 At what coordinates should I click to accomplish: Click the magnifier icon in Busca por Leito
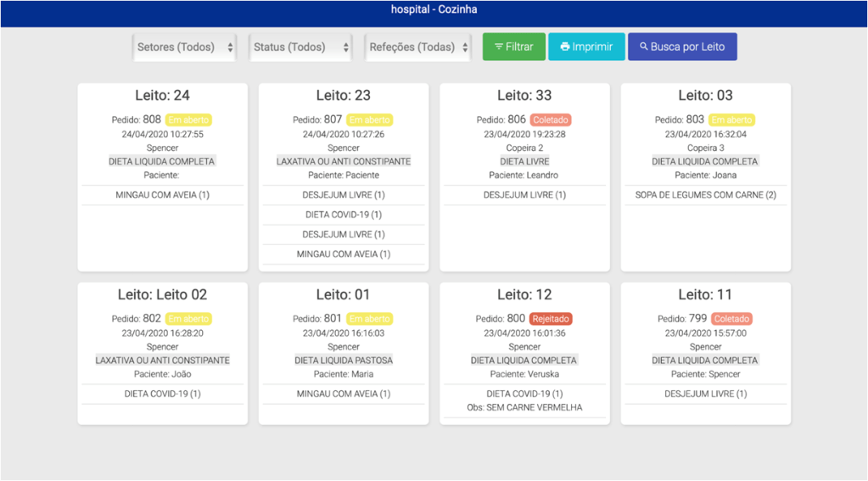click(x=643, y=48)
